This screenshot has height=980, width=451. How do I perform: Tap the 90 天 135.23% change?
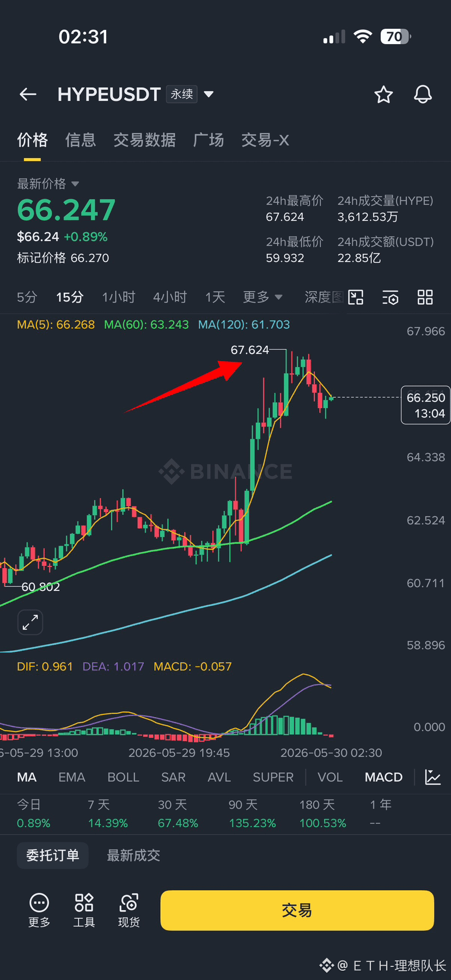(x=252, y=813)
